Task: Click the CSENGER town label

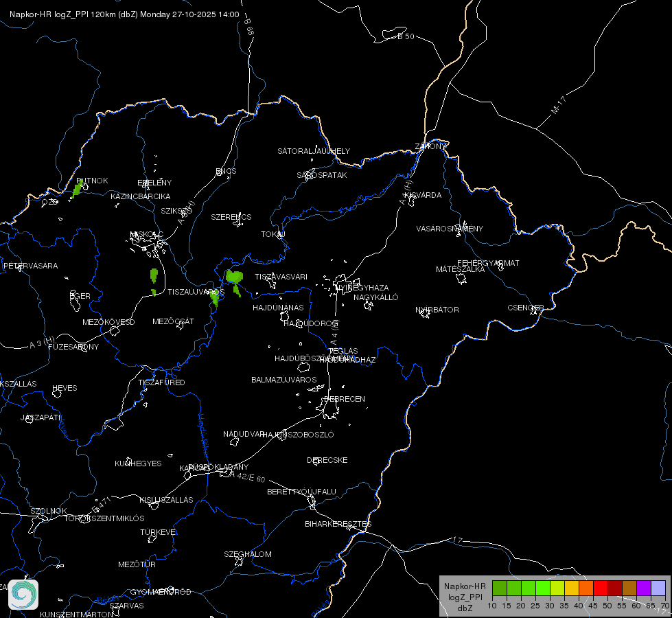Action: [x=526, y=308]
